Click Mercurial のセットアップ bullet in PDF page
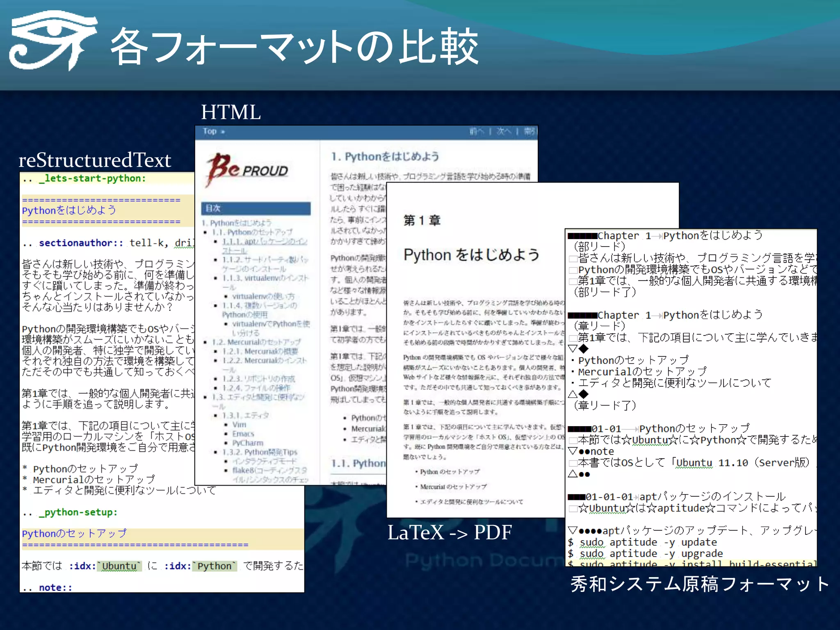 pyautogui.click(x=451, y=486)
